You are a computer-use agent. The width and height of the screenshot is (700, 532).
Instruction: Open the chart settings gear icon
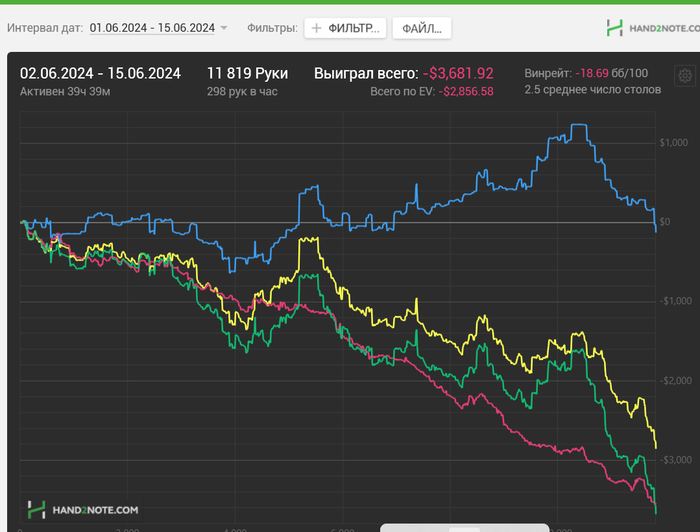pos(685,76)
